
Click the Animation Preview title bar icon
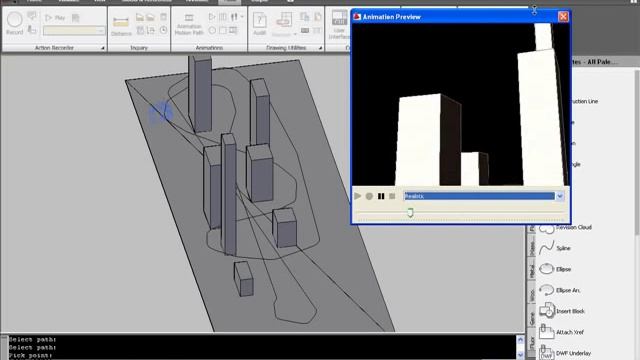tap(357, 17)
